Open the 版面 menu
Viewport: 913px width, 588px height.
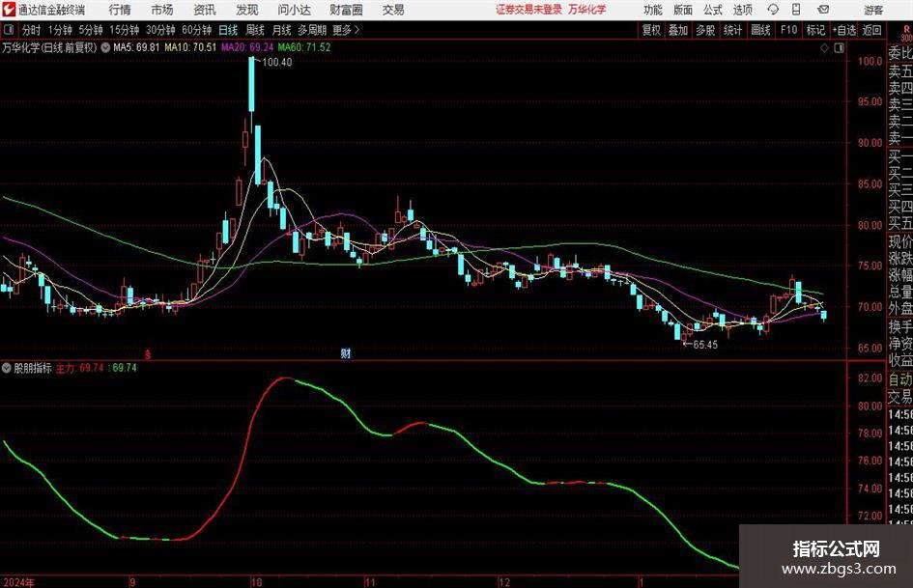point(683,10)
